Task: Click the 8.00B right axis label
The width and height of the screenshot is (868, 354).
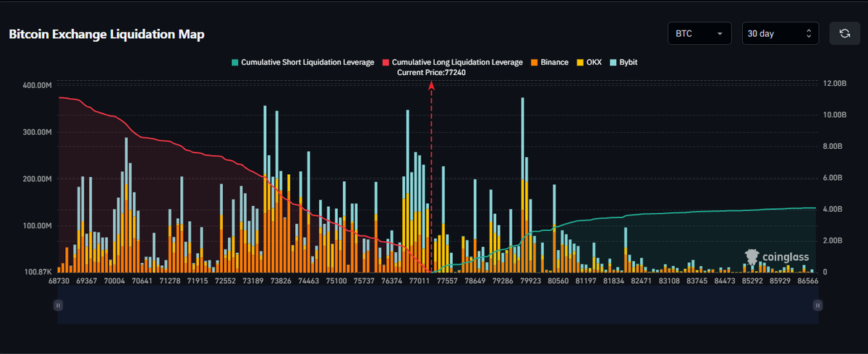Action: pyautogui.click(x=833, y=147)
